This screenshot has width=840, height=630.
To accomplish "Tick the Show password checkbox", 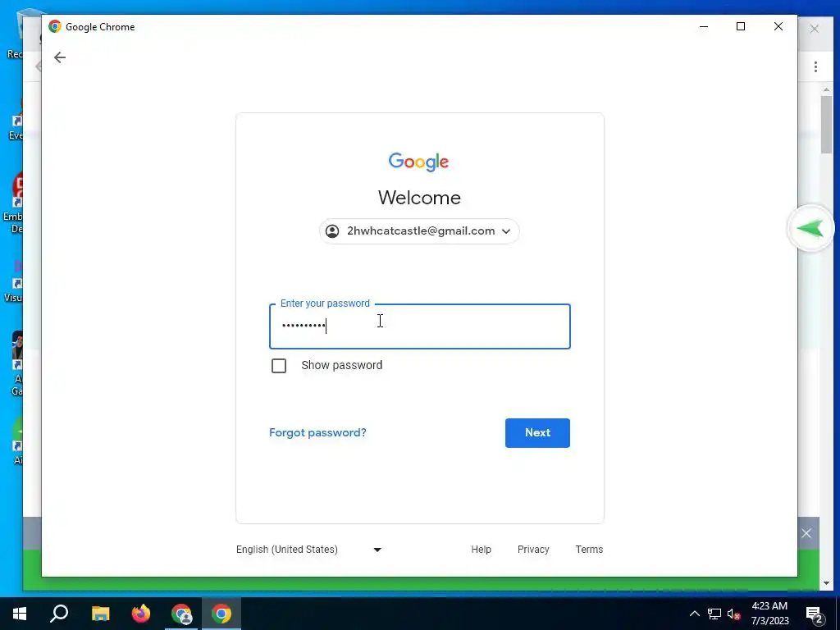I will [279, 366].
